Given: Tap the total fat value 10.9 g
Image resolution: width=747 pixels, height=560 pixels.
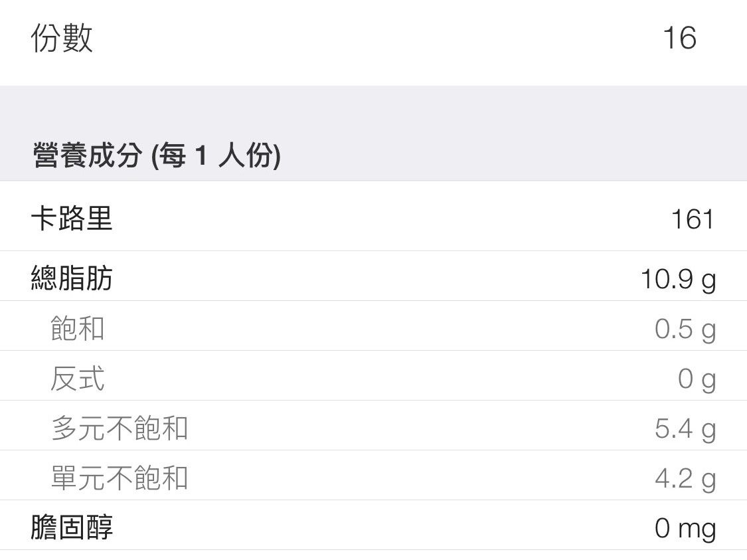Looking at the screenshot, I should 678,280.
